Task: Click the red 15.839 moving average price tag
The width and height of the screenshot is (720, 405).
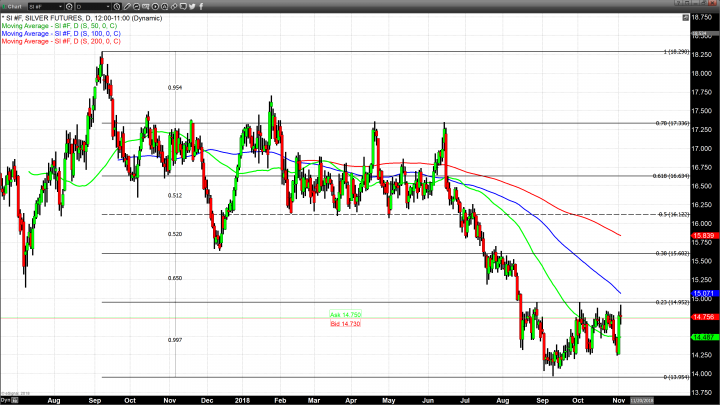Action: coord(701,236)
